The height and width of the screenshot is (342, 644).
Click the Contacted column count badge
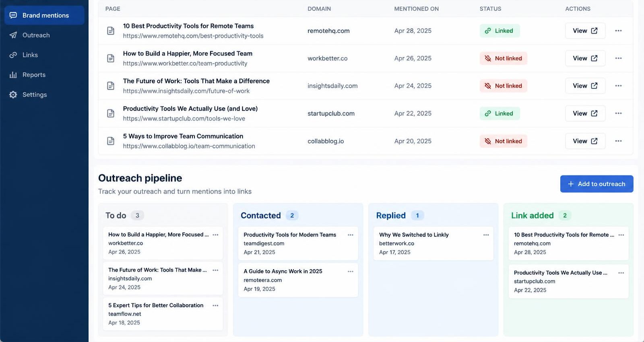(292, 215)
